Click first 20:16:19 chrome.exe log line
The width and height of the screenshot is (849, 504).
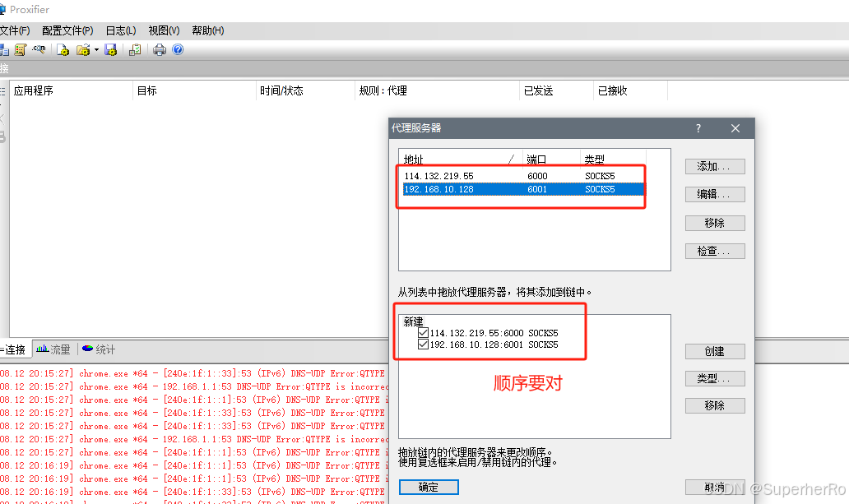194,465
